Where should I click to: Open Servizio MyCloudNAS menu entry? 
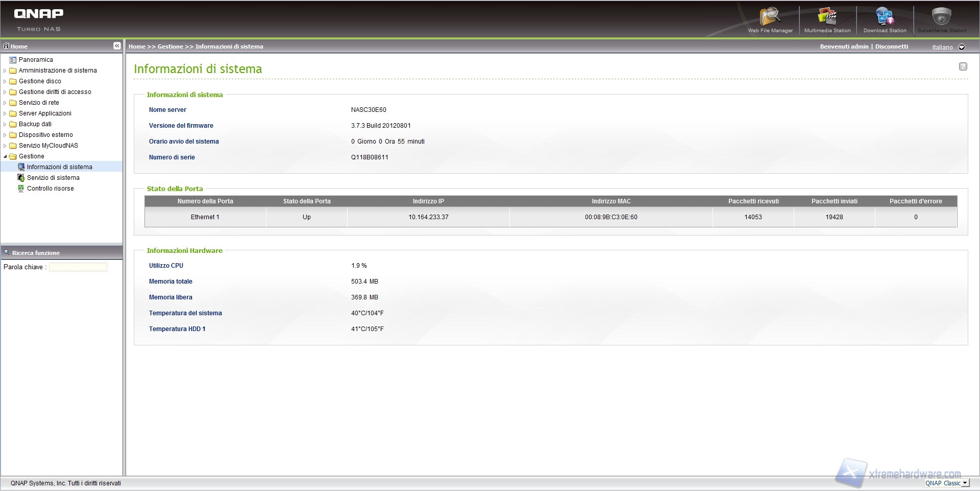pos(48,146)
